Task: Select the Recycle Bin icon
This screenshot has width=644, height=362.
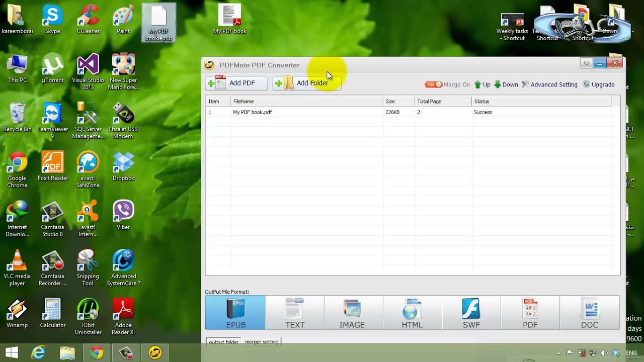Action: pyautogui.click(x=17, y=118)
